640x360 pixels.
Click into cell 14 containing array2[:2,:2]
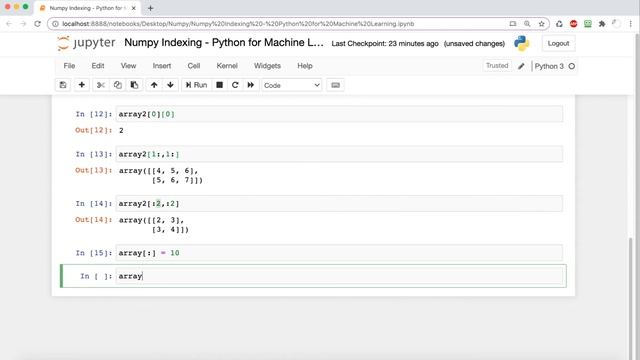coord(339,203)
